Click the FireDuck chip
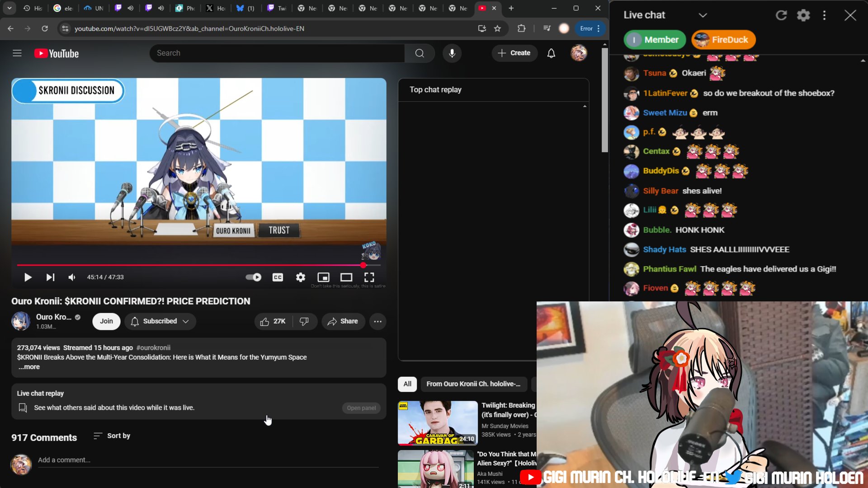 (x=723, y=40)
